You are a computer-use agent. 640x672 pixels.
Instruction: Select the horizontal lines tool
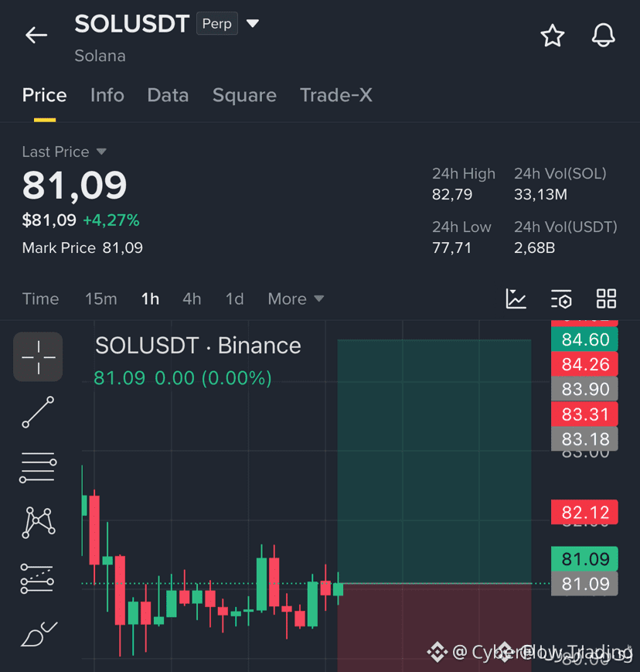pos(38,467)
